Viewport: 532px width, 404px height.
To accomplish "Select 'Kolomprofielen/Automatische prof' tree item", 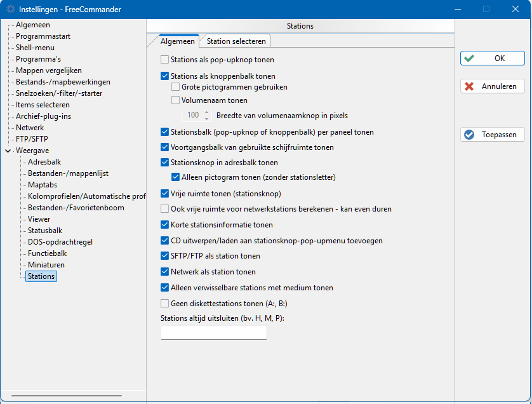I will click(x=86, y=196).
